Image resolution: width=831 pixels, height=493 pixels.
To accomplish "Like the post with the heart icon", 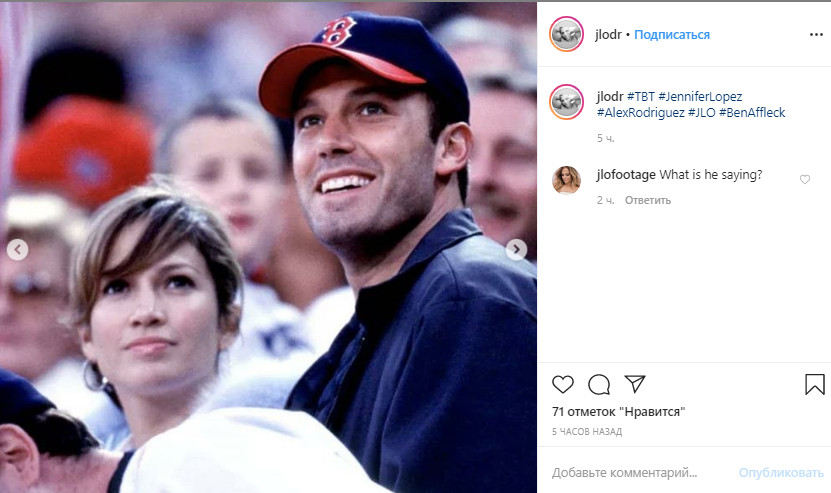I will point(564,384).
